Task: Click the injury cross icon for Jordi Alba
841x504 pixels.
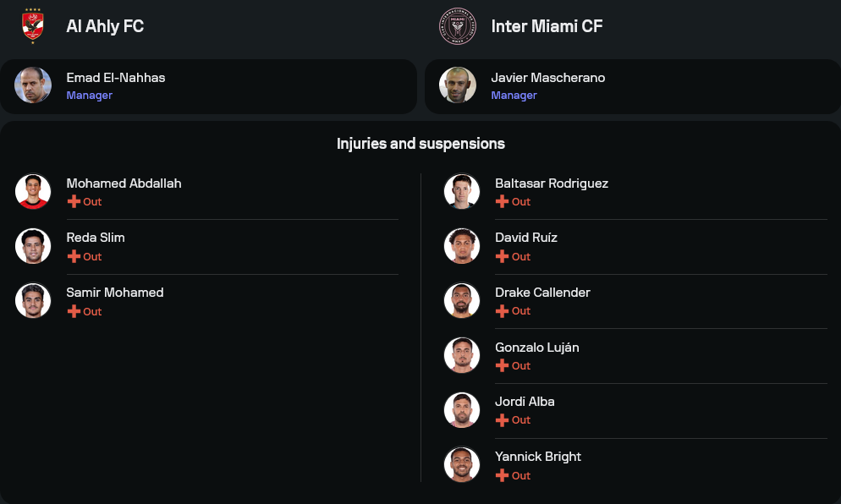Action: pyautogui.click(x=503, y=420)
